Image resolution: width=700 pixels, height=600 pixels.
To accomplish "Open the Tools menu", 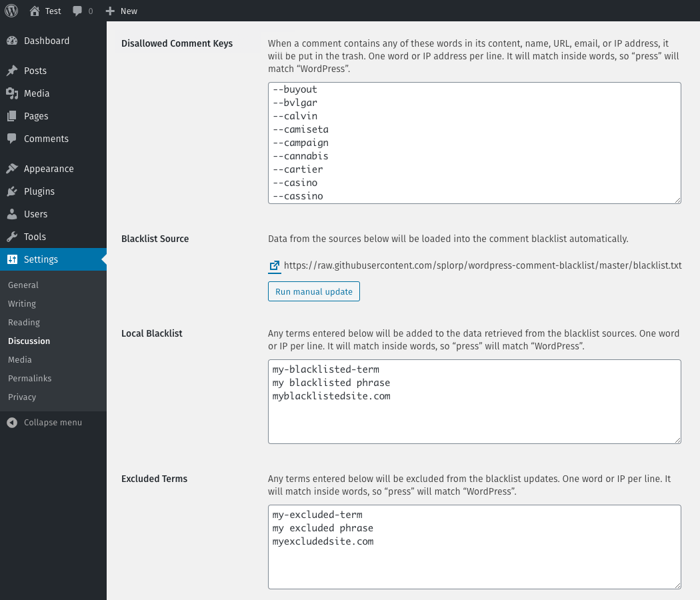I will (x=53, y=237).
